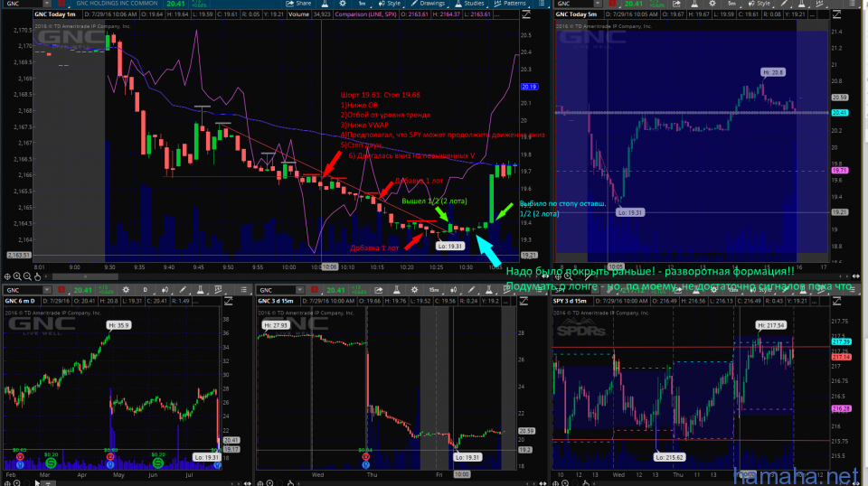Click symbol field GNC in 6 m D chart
This screenshot has width=868, height=486.
click(22, 290)
